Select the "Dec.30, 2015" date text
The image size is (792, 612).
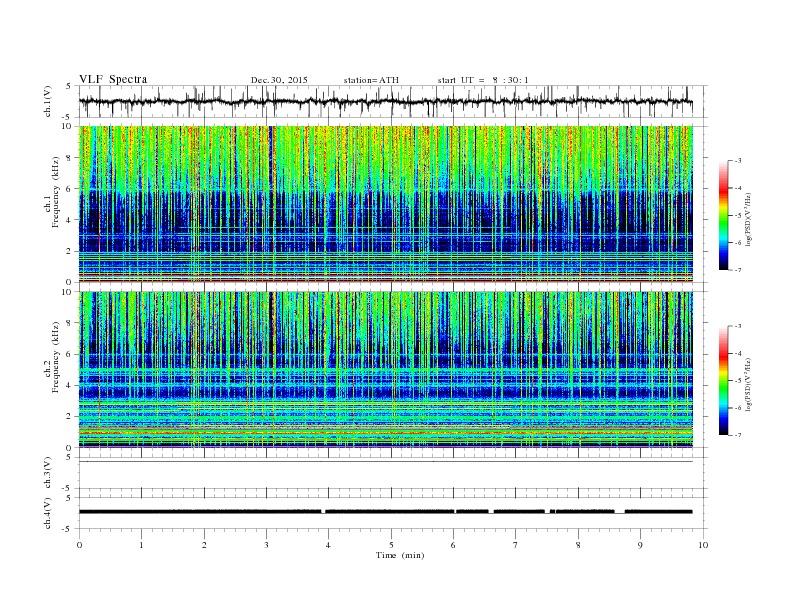tap(279, 80)
